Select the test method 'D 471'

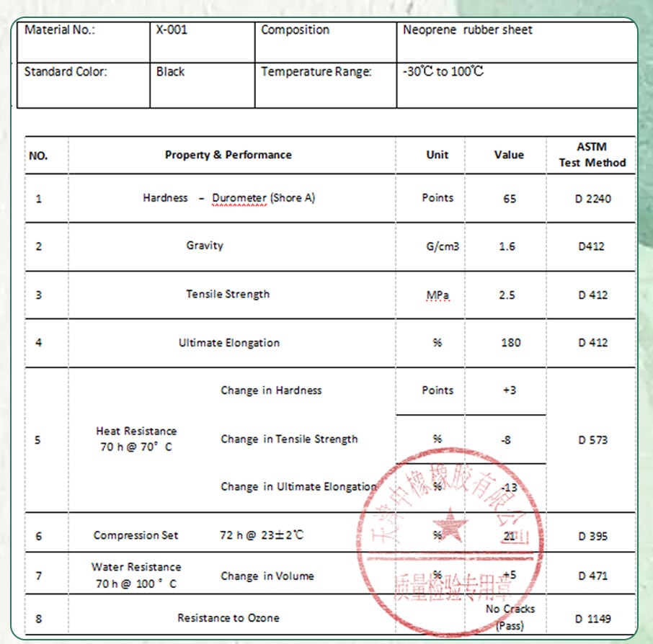click(593, 576)
